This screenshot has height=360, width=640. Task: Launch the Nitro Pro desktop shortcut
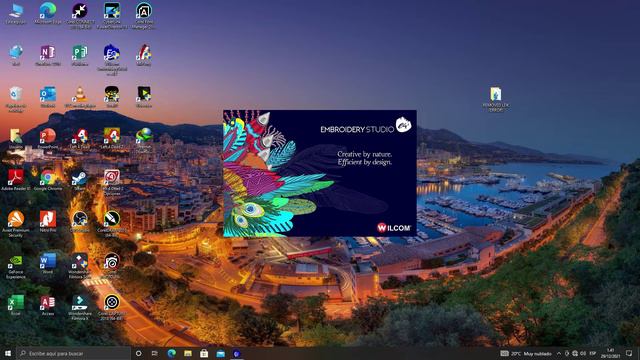pyautogui.click(x=48, y=222)
